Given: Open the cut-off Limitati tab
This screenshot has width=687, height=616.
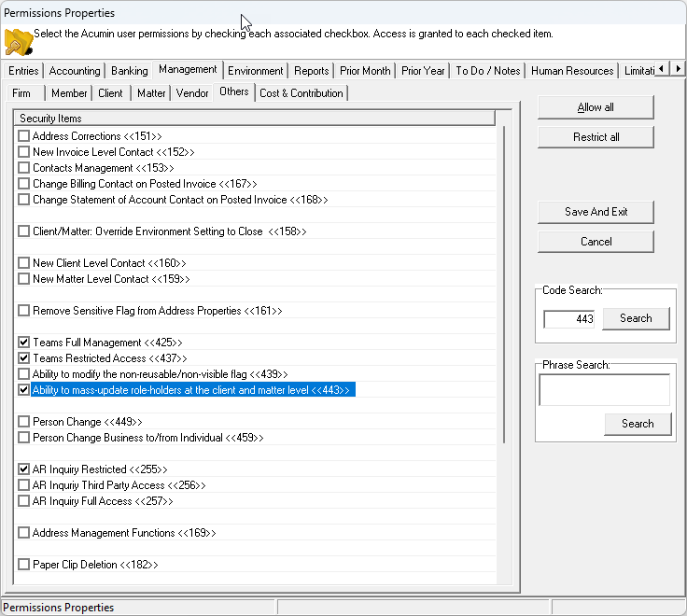Looking at the screenshot, I should pos(638,71).
